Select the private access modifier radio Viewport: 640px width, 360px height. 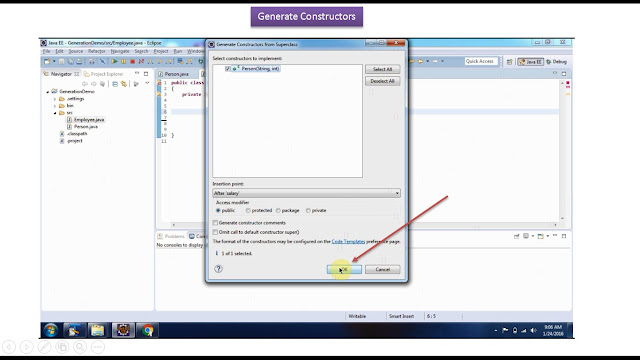(x=308, y=211)
